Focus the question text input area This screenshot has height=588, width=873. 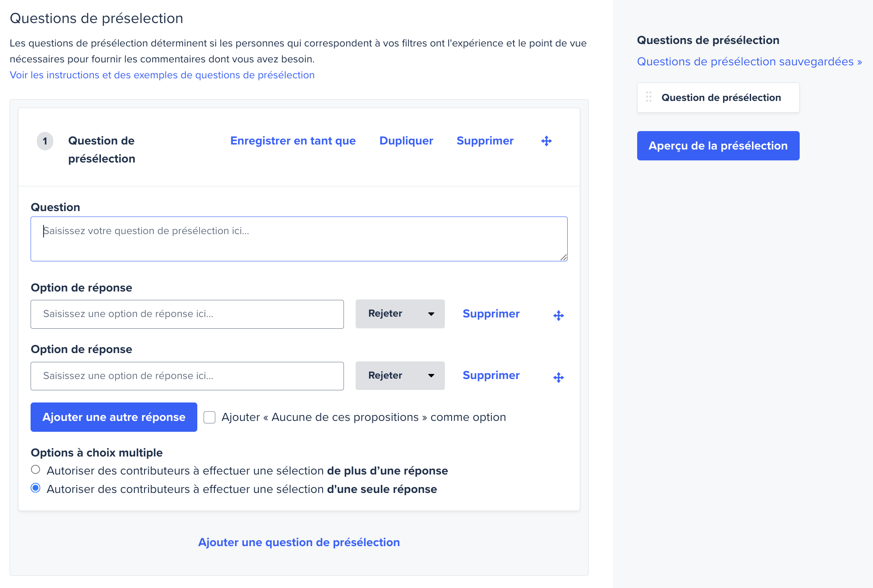click(299, 239)
